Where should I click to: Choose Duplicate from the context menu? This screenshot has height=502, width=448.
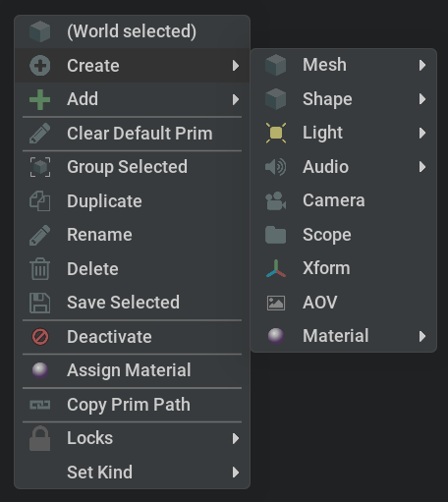133,200
